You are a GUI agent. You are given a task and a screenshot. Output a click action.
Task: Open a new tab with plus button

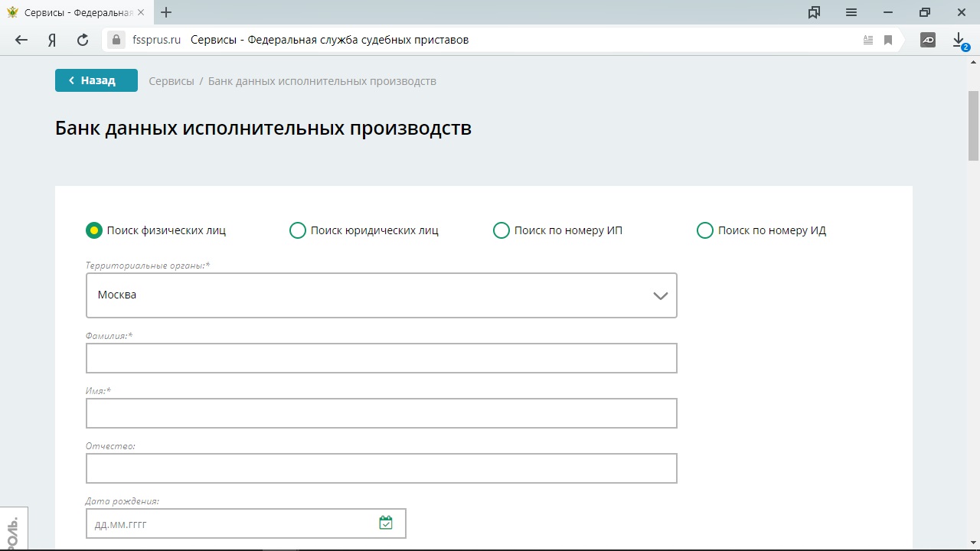166,12
